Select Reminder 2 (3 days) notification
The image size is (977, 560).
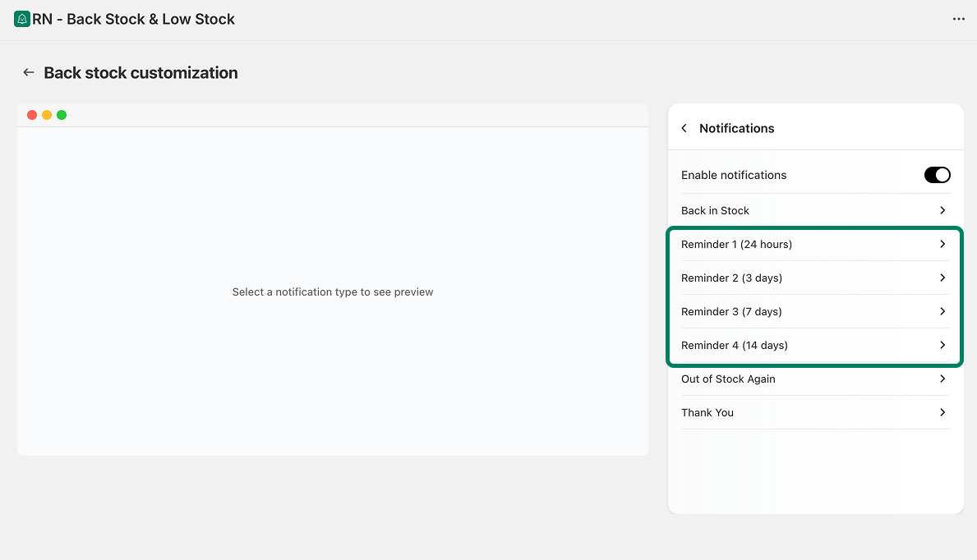(731, 278)
